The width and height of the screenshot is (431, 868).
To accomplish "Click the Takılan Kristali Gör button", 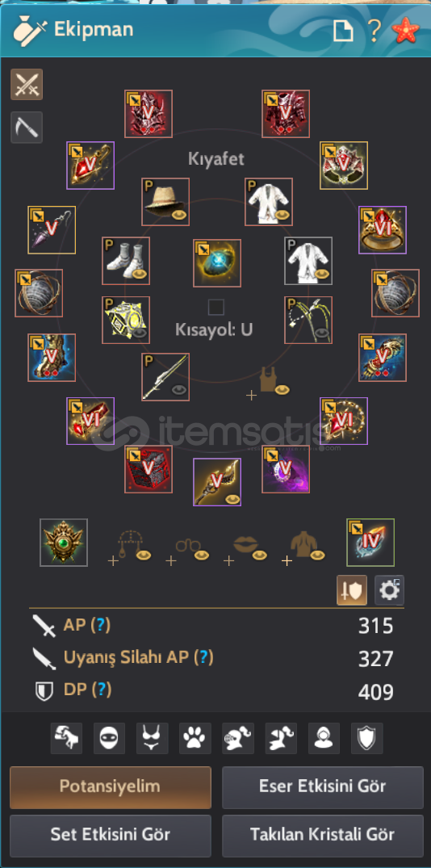I will click(x=323, y=836).
